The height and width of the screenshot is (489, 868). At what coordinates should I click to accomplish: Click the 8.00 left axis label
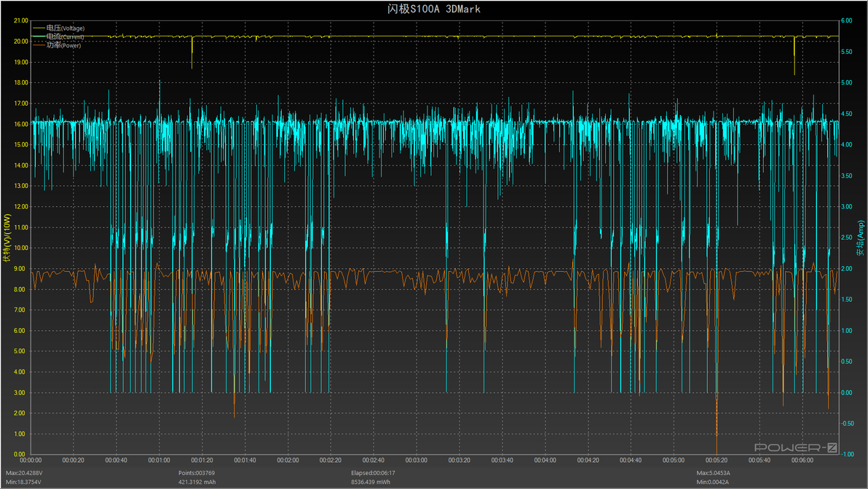tap(19, 289)
